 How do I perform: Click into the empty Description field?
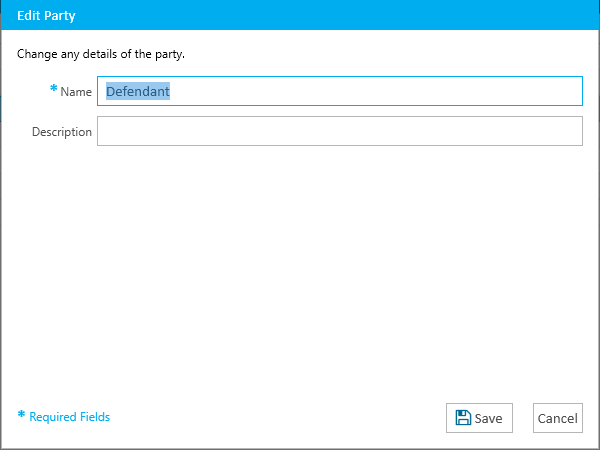[x=340, y=131]
